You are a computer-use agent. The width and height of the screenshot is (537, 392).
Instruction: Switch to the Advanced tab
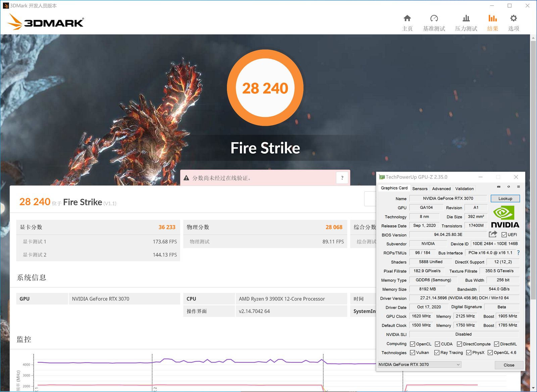pyautogui.click(x=441, y=189)
